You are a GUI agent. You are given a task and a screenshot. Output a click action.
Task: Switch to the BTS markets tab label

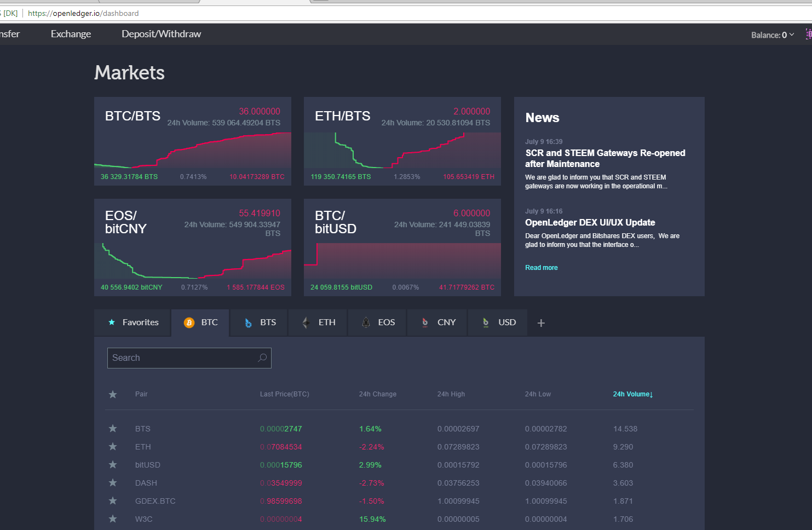click(x=268, y=322)
